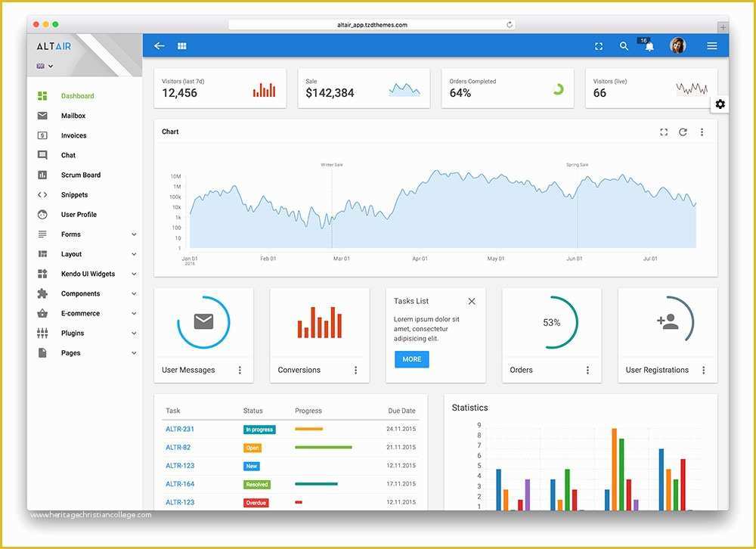This screenshot has width=756, height=549.
Task: Click the Sale line sparkline
Action: point(404,90)
